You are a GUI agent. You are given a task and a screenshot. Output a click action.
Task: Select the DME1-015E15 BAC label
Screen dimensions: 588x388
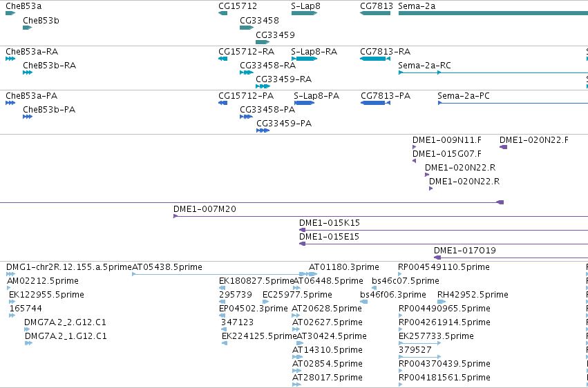(x=329, y=237)
